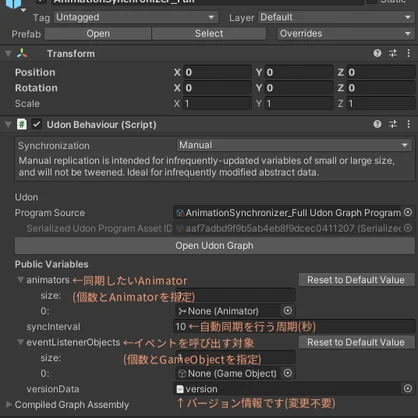
Task: Open object picker for Serialized Udon Program Asset
Action: 408,228
